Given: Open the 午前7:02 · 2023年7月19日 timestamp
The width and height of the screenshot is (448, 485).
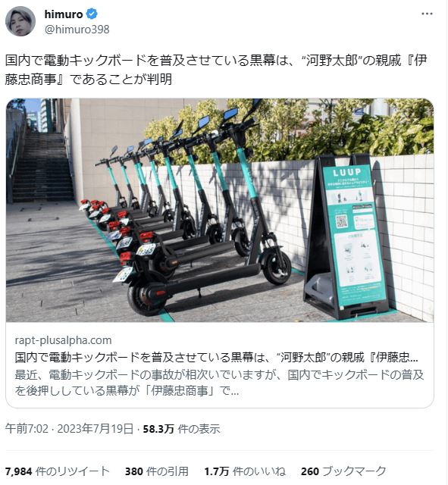Looking at the screenshot, I should point(69,429).
